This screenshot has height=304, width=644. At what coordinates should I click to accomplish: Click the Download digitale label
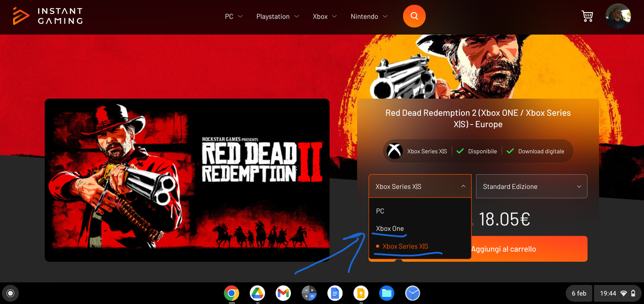pyautogui.click(x=541, y=151)
